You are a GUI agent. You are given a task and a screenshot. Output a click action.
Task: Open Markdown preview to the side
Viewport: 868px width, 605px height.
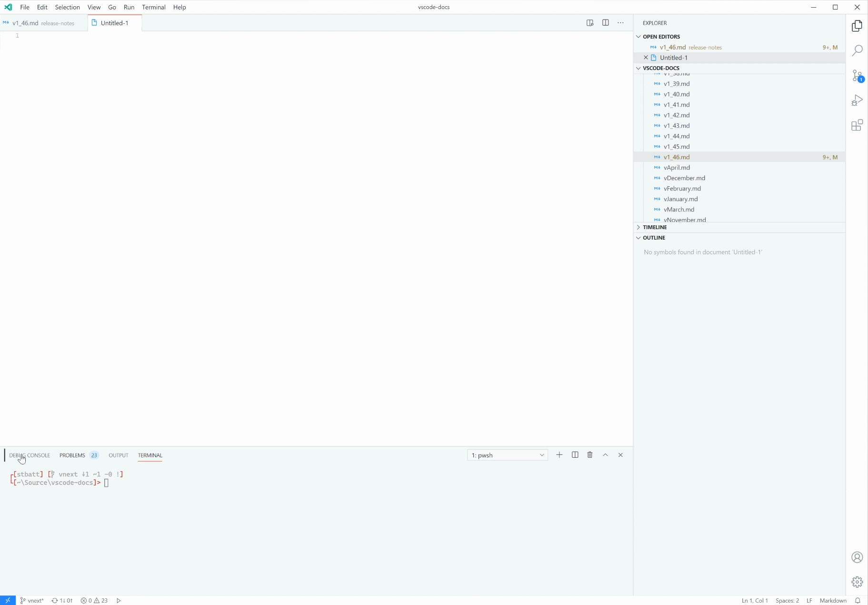pos(589,22)
